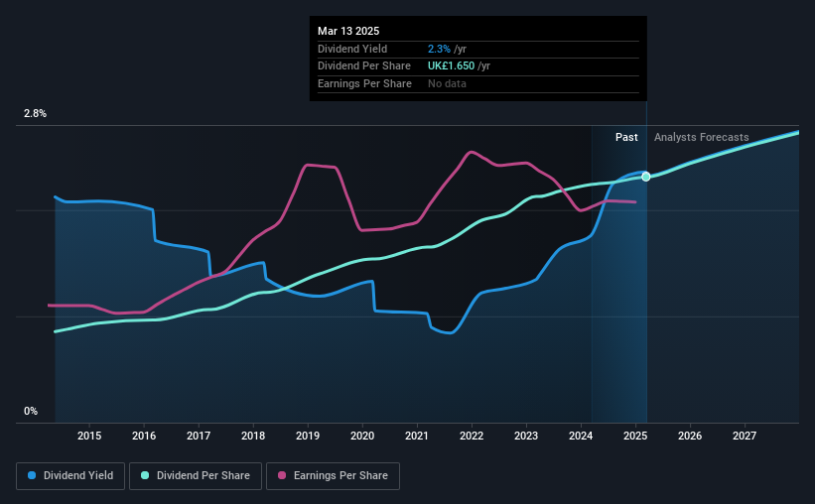Select the 2015 x-axis label
The height and width of the screenshot is (504, 815).
click(x=89, y=436)
